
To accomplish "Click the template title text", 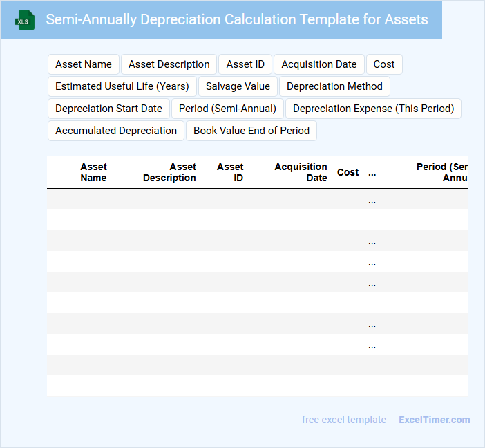I will pos(237,19).
